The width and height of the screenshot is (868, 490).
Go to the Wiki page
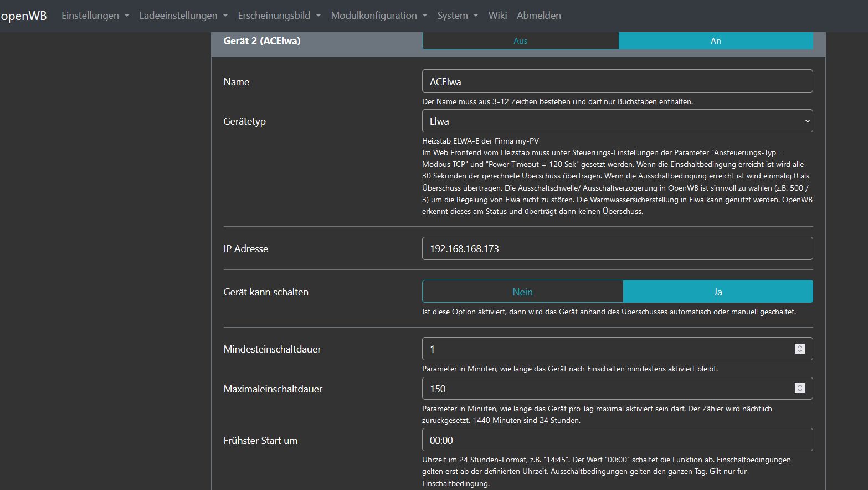pos(497,16)
